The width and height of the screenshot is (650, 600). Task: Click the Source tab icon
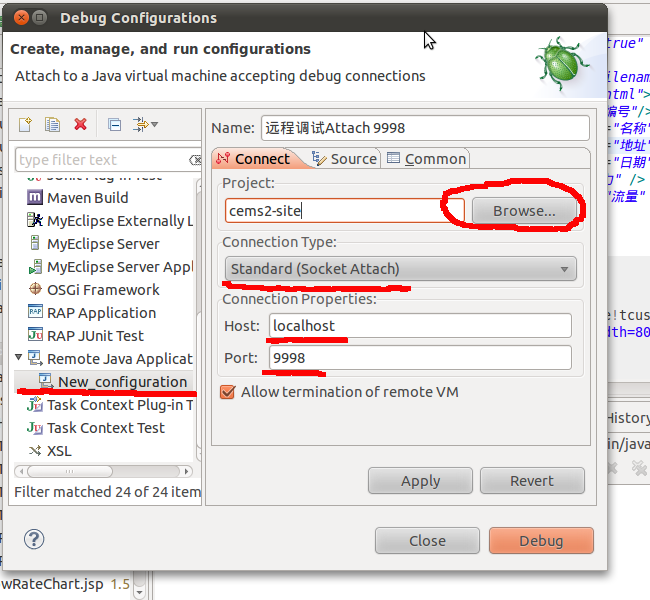tap(319, 158)
